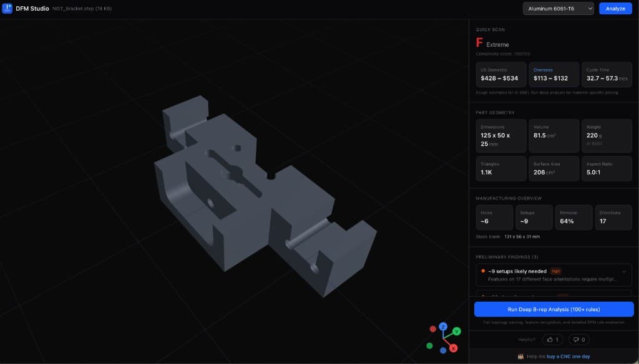Open the Aluminum 6061-T6 material dropdown
Screen dimensions: 639x364
tap(557, 8)
